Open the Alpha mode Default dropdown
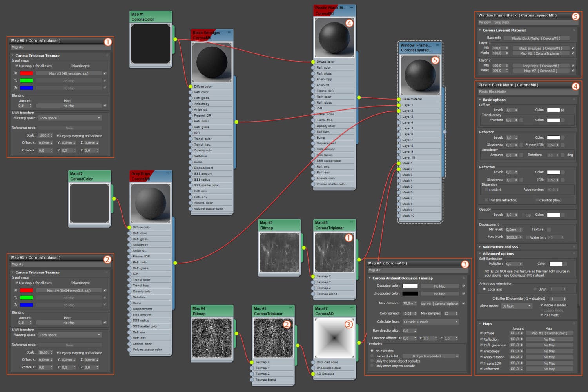The width and height of the screenshot is (588, 392). [516, 306]
